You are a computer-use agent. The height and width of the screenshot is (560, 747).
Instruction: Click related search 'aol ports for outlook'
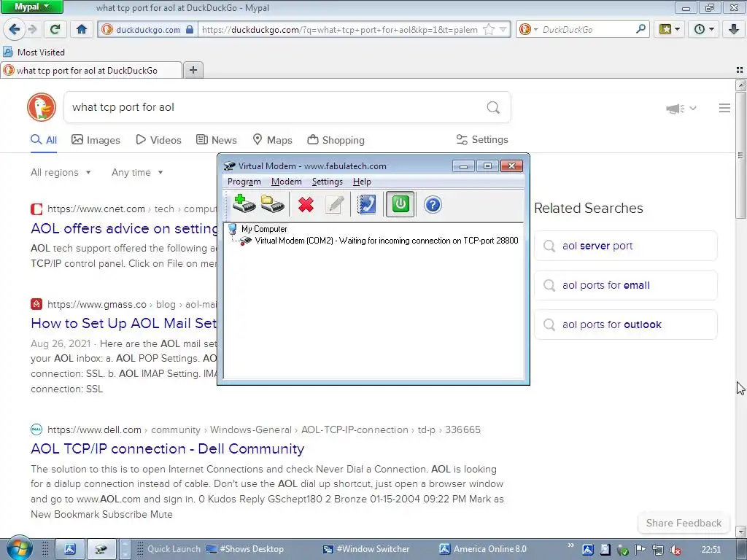(x=625, y=324)
